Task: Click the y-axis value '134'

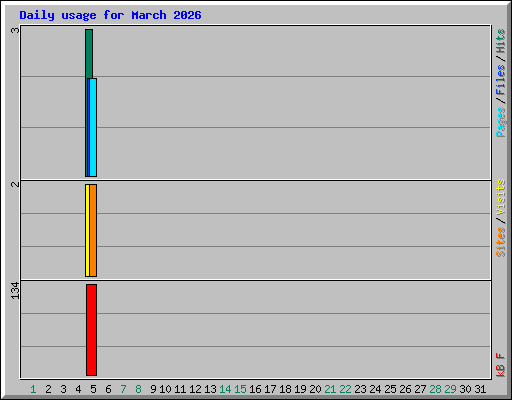Action: click(x=15, y=290)
